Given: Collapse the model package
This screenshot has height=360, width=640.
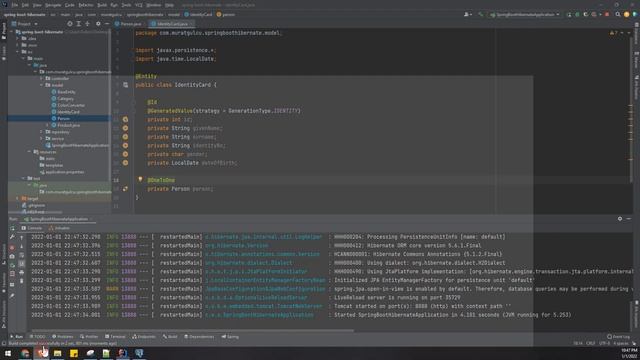Looking at the screenshot, I should (x=41, y=85).
